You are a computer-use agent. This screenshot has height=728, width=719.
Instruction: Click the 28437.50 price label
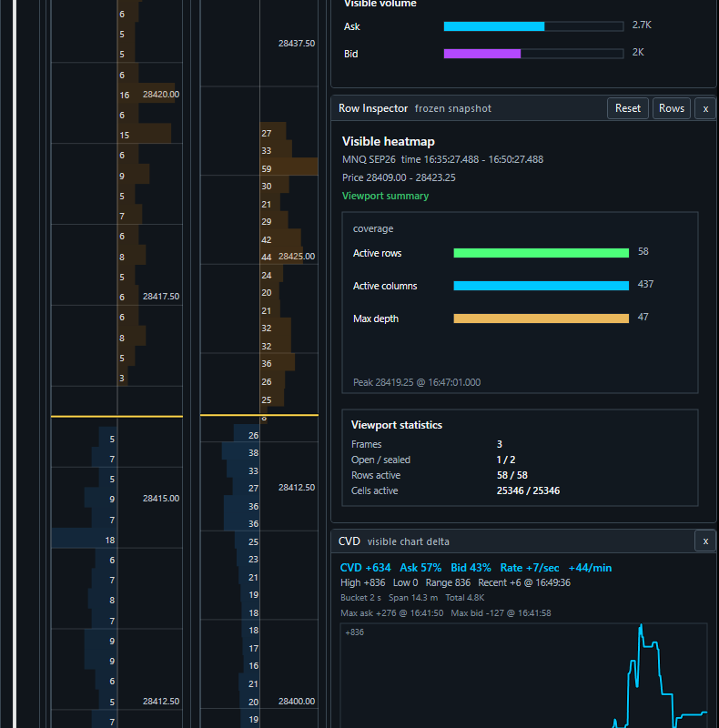tap(297, 43)
